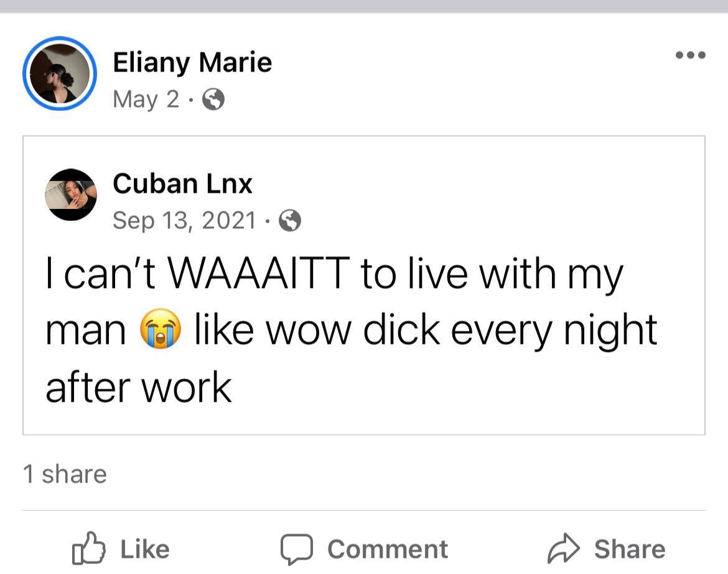Click the crying emoji in the post
This screenshot has width=728, height=574.
pyautogui.click(x=161, y=330)
